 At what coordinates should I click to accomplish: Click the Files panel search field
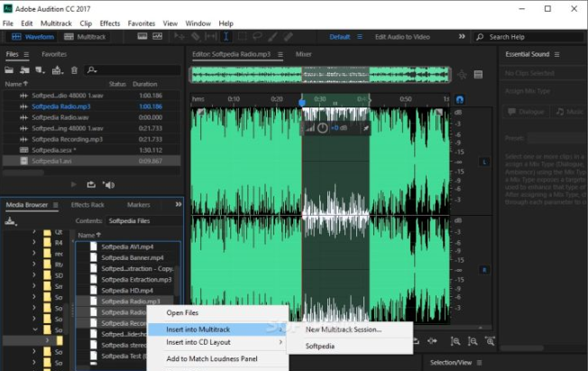coord(133,70)
